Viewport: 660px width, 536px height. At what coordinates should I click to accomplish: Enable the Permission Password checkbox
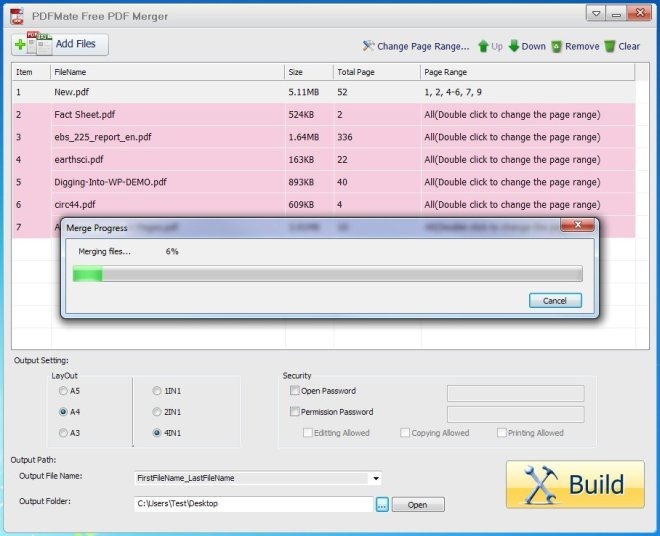[x=295, y=411]
